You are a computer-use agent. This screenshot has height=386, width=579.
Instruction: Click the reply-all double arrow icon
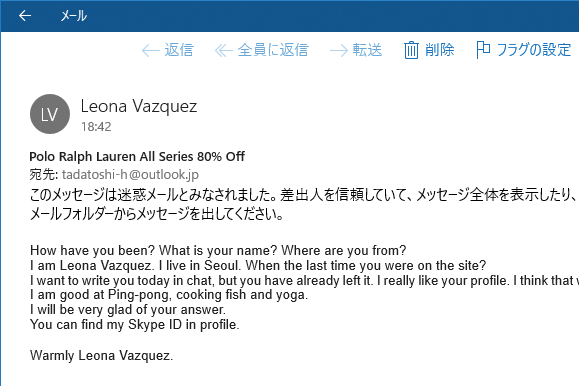tap(223, 50)
